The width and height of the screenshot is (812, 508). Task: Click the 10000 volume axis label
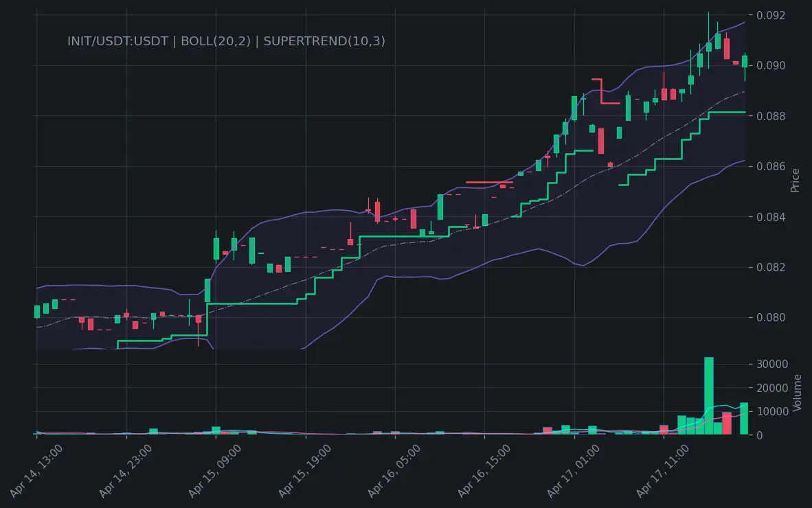pyautogui.click(x=772, y=412)
